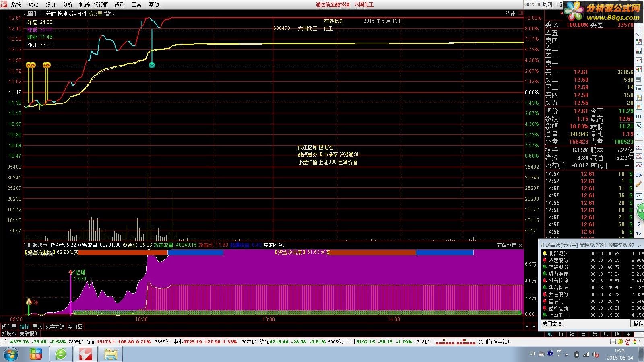Click the plus zoom button below chart
The height and width of the screenshot is (362, 644).
coord(527,326)
